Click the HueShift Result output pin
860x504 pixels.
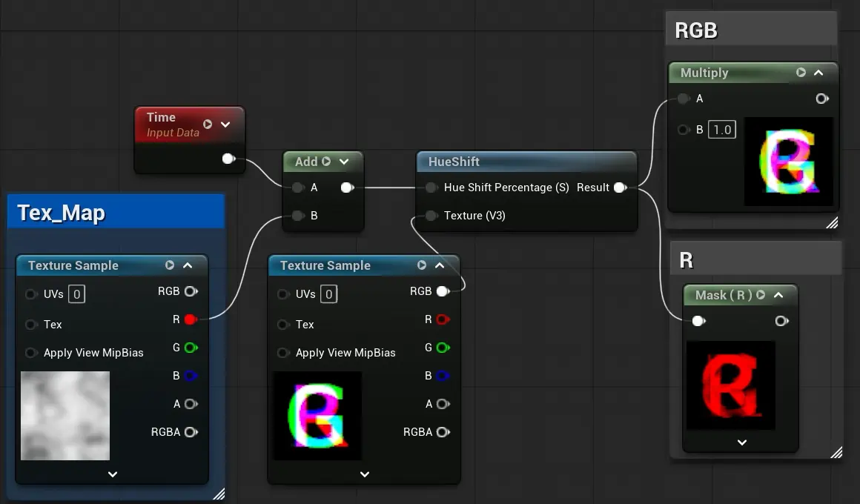pos(620,188)
